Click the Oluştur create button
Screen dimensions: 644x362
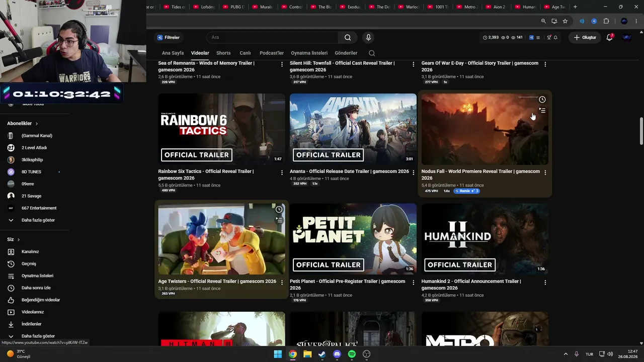(x=585, y=38)
